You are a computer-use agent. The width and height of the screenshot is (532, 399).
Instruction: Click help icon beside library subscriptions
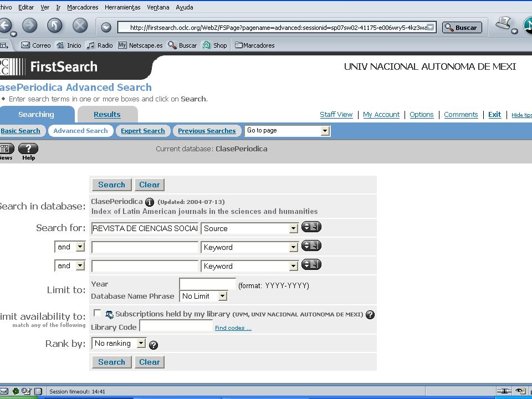[370, 315]
